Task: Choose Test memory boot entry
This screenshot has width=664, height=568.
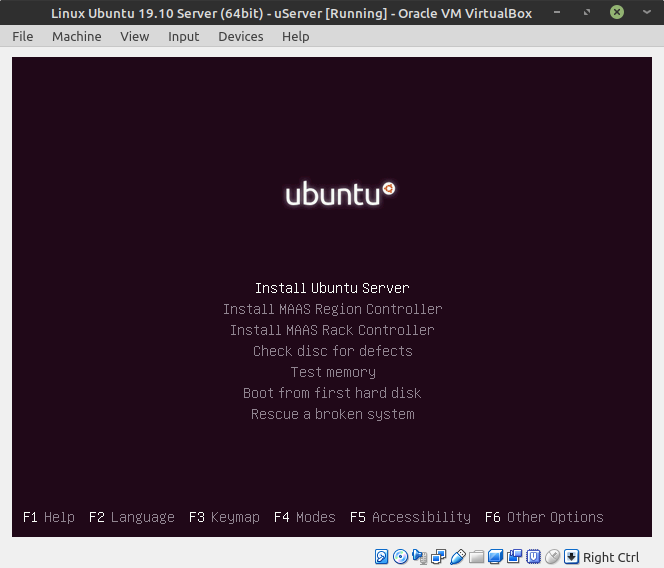Action: (333, 372)
